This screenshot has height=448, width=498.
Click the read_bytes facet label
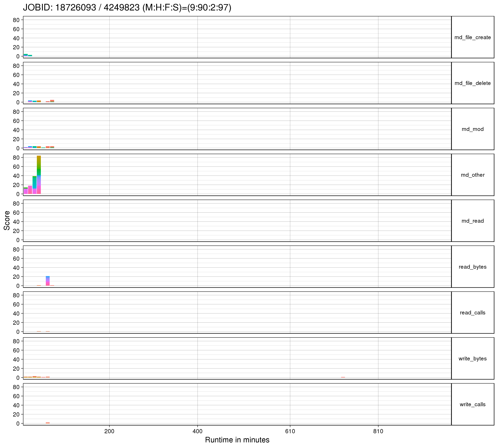472,267
